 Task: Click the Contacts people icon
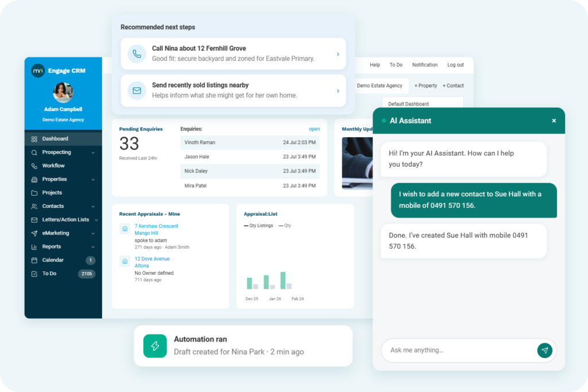coord(34,207)
